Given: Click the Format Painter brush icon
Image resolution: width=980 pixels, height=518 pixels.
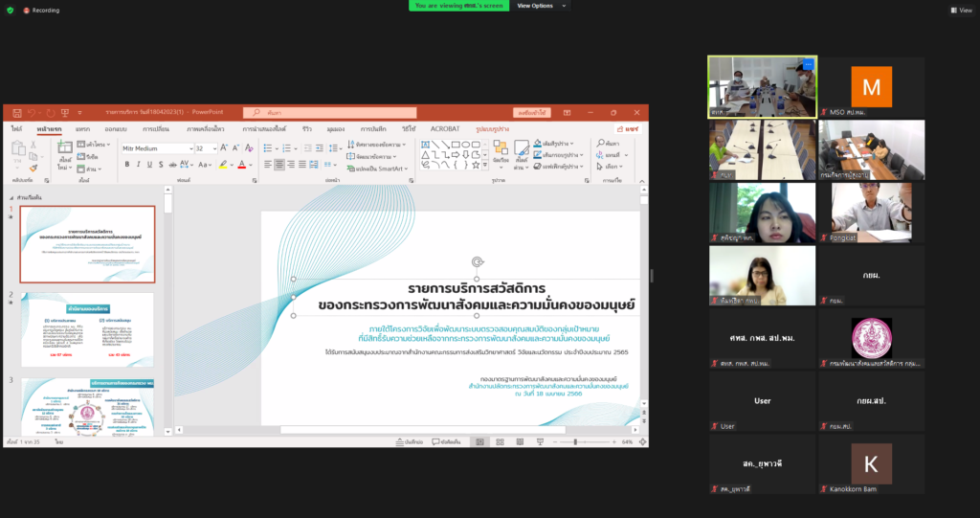Looking at the screenshot, I should pos(33,169).
